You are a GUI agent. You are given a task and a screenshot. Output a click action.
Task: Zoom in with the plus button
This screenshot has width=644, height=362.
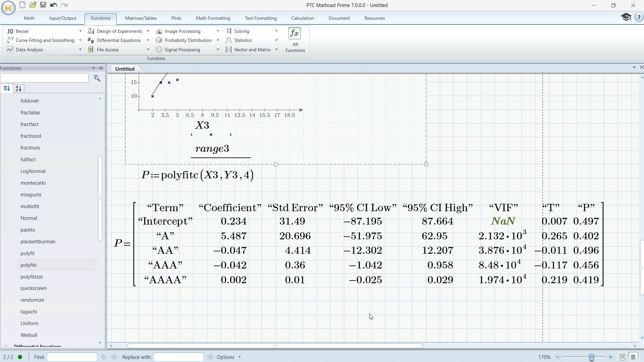610,357
